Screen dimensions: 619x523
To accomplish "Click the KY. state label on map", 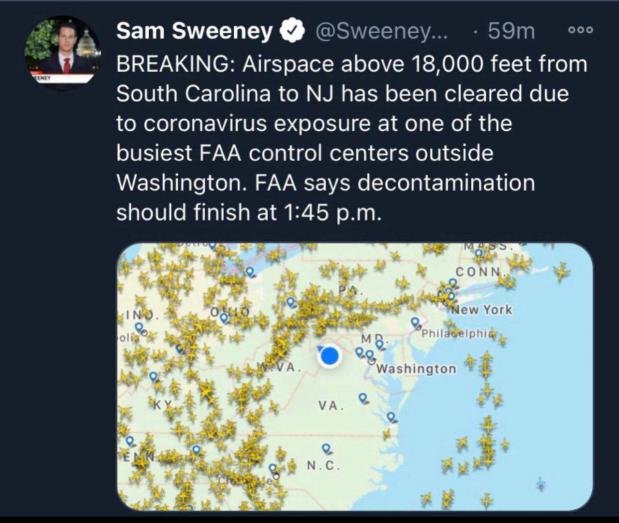I will 162,403.
